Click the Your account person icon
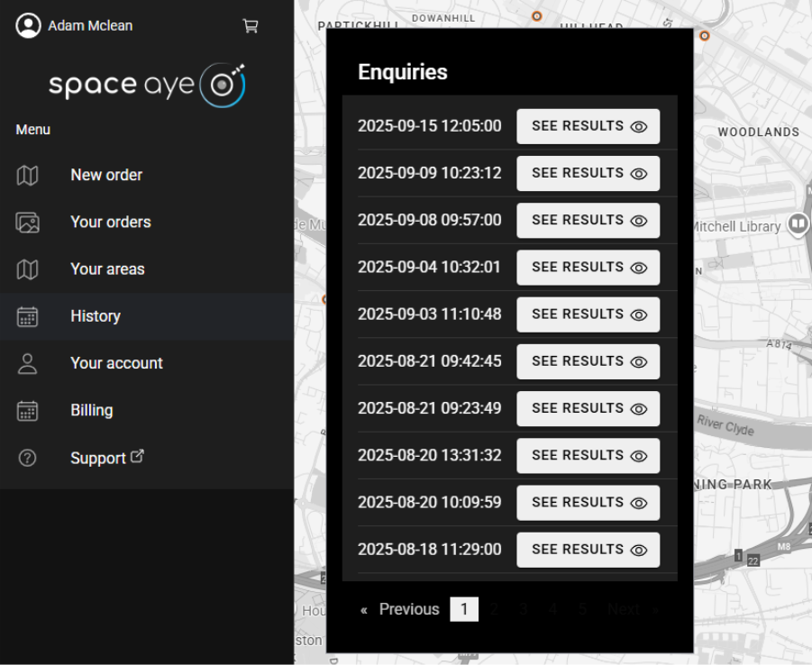This screenshot has height=665, width=812. point(28,363)
